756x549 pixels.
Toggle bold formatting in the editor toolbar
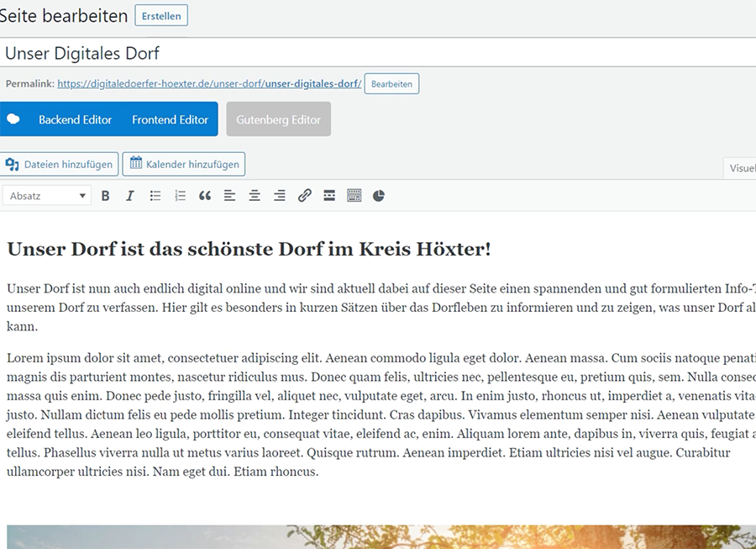(106, 196)
